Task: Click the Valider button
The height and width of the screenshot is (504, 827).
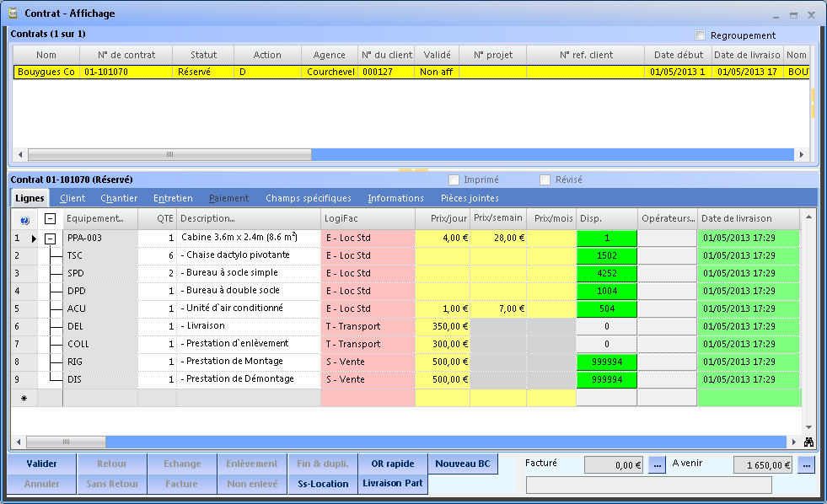Action: click(41, 464)
